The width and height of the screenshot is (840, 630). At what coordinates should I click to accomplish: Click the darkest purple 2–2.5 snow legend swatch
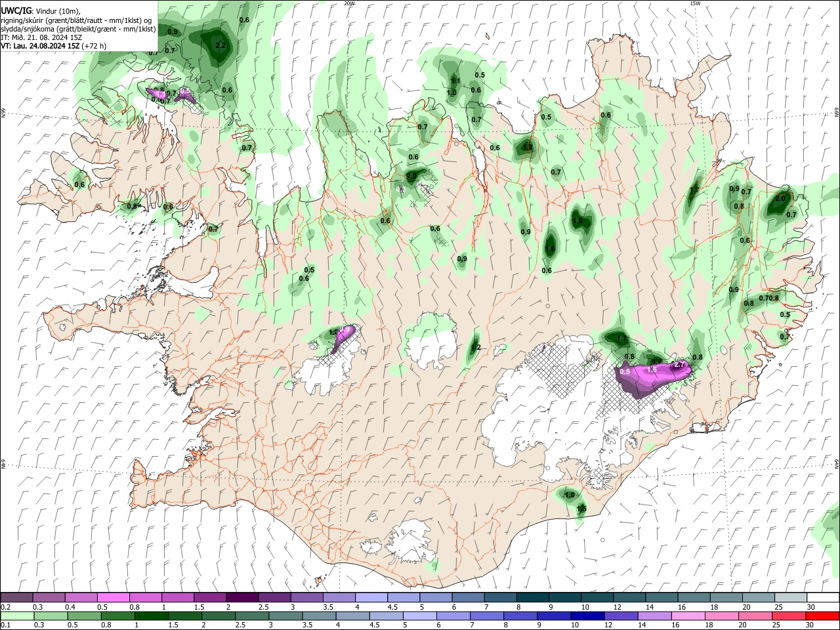(241, 597)
